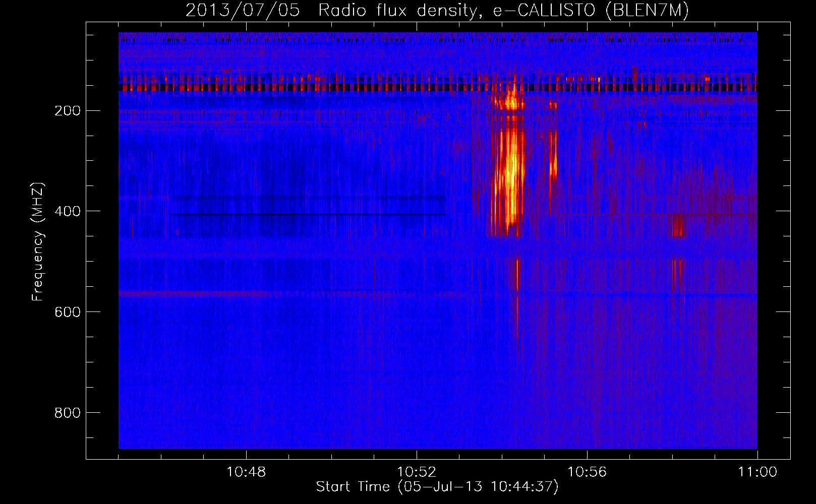The height and width of the screenshot is (504, 816).
Task: Click the 400 frequency tick label
Action: pyautogui.click(x=67, y=211)
